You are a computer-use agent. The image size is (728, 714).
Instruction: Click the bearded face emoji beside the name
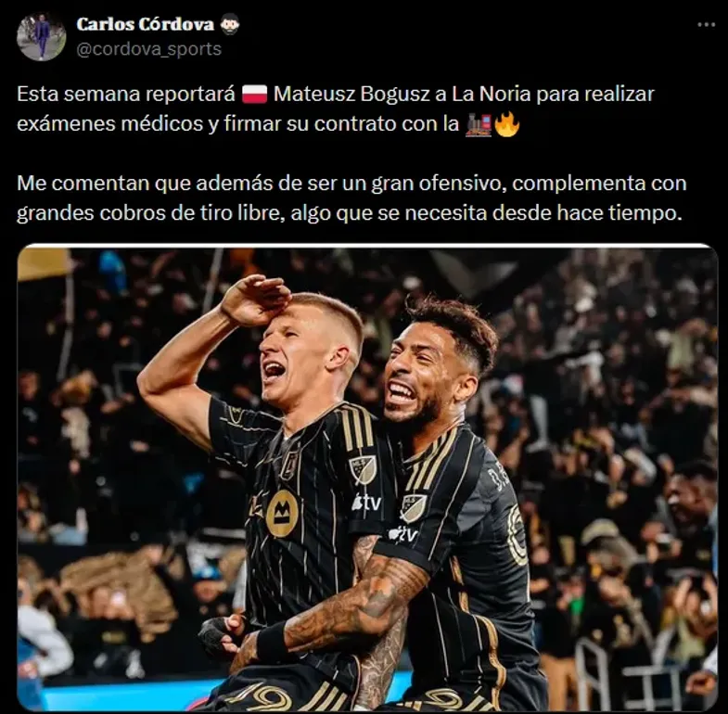(x=229, y=24)
